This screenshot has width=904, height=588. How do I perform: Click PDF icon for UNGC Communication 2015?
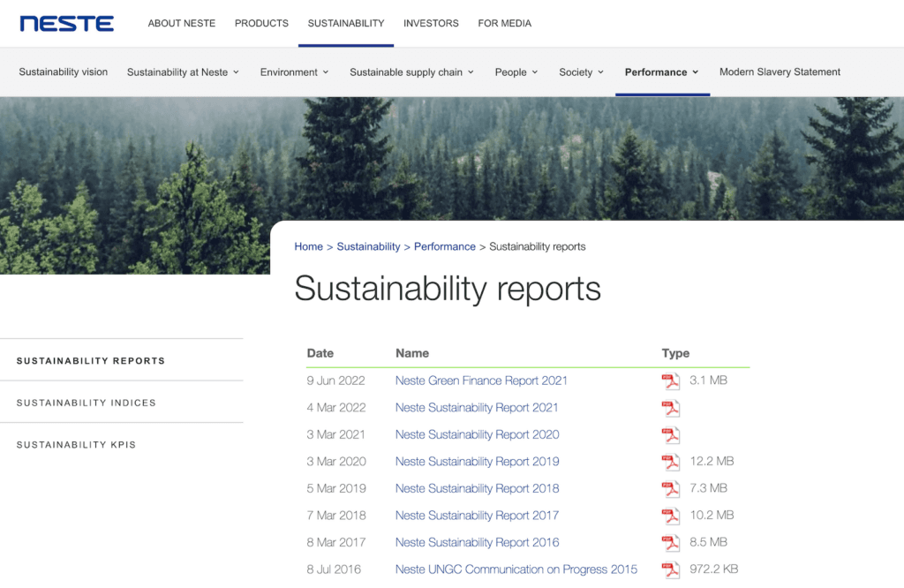pyautogui.click(x=671, y=569)
